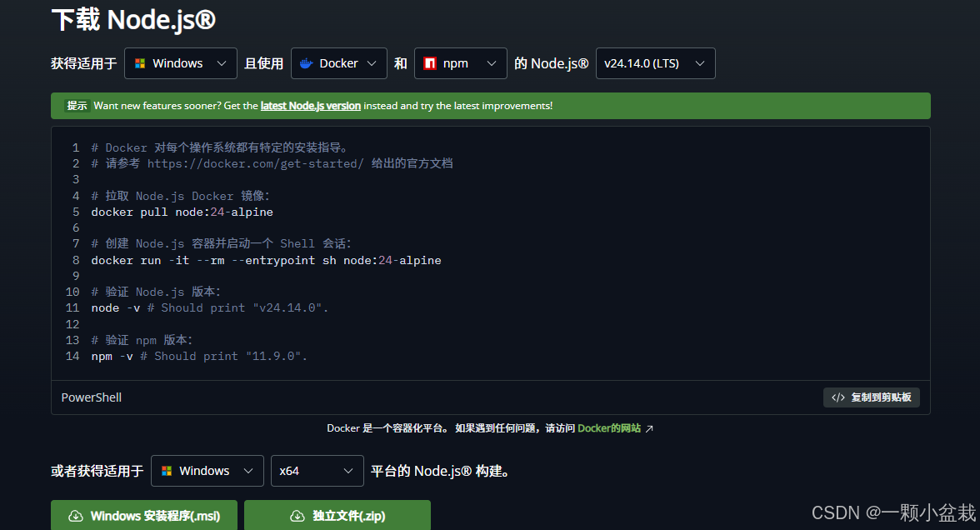Click the external link arrow beside Docker的网站
Screen dimensions: 980x530
648,427
